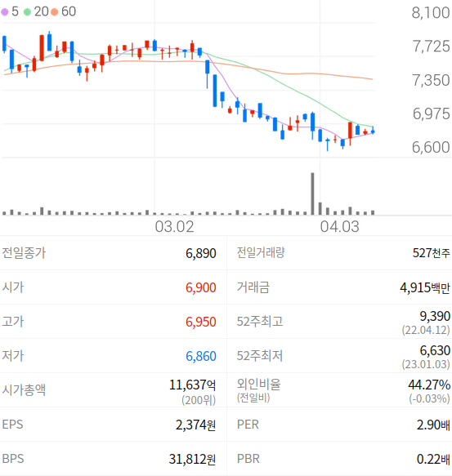Click the PBR label
The height and width of the screenshot is (476, 452).
(x=248, y=459)
